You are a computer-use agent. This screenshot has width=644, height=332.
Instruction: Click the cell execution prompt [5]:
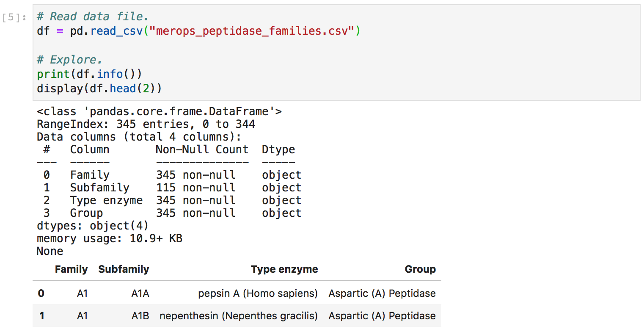click(15, 18)
